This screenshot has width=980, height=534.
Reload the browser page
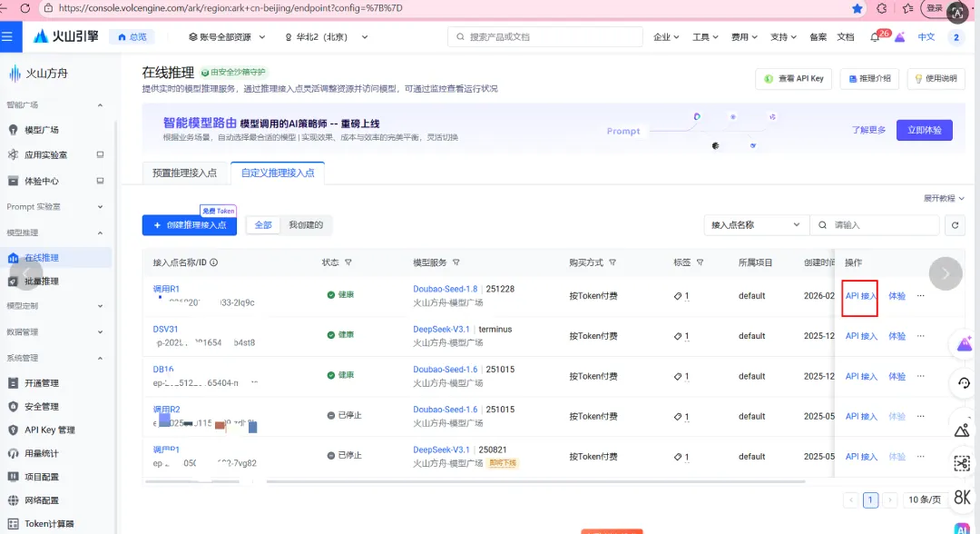tap(25, 8)
